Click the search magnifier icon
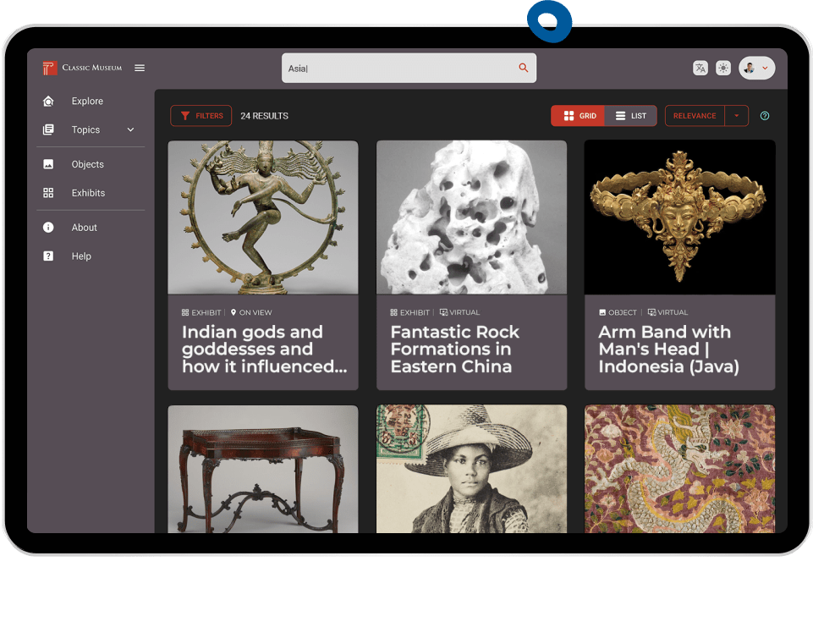 [x=524, y=69]
